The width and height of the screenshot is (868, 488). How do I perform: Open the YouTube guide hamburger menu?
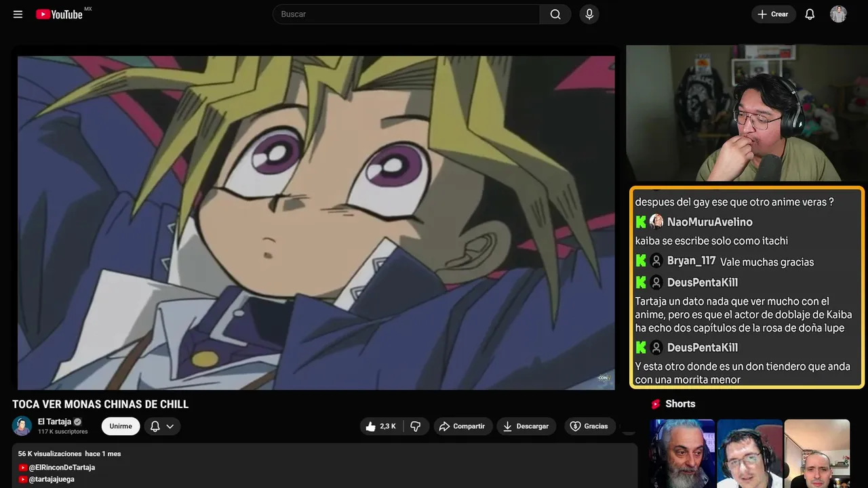click(x=18, y=14)
